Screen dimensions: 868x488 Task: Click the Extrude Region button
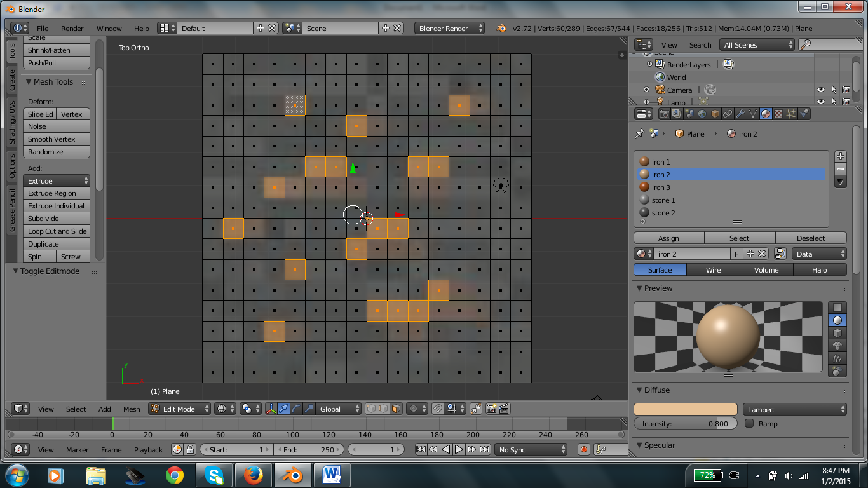[57, 193]
